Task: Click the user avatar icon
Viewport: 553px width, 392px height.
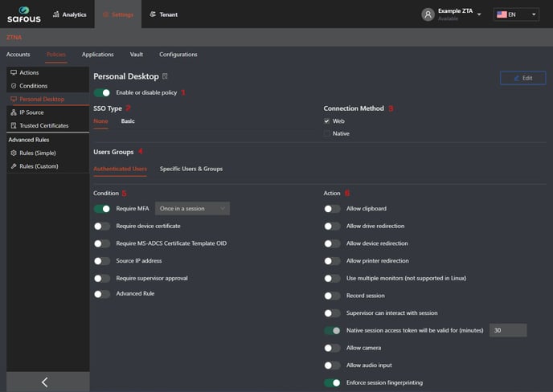Action: [428, 14]
